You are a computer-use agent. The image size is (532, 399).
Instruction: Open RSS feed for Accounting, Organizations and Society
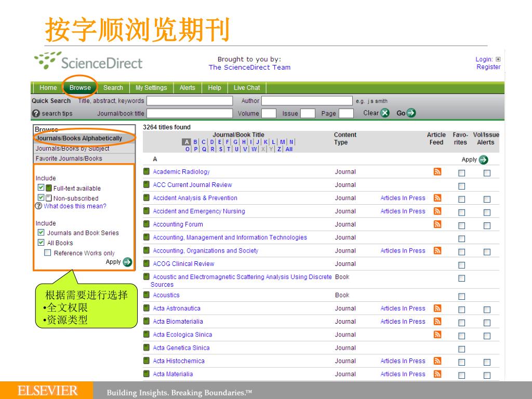coord(437,250)
